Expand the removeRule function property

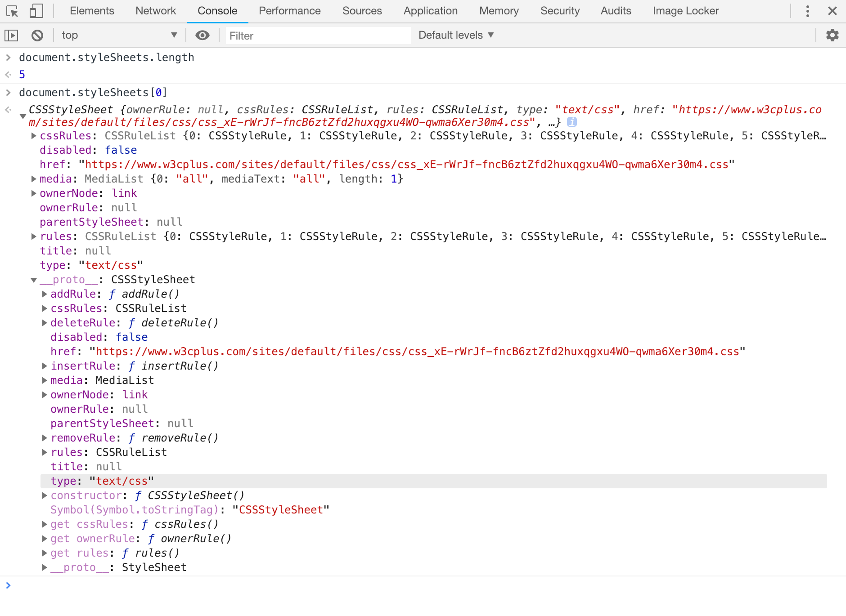pos(45,438)
